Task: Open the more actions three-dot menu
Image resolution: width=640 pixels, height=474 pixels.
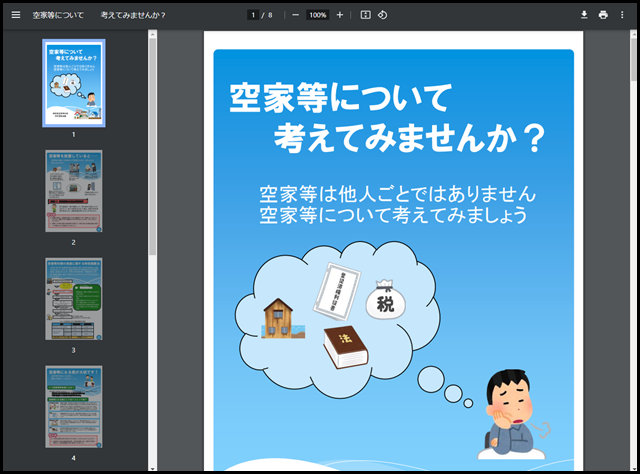Action: point(622,15)
